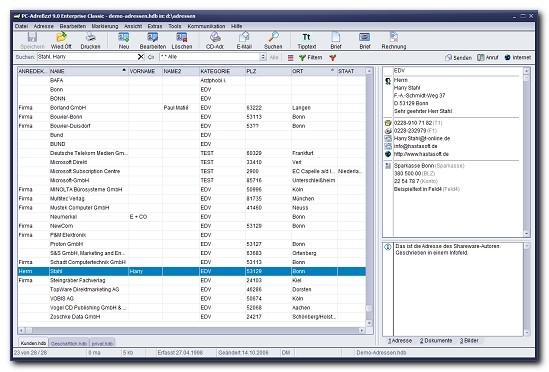Open the Rechnung invoice icon
The width and height of the screenshot is (549, 372).
(394, 37)
